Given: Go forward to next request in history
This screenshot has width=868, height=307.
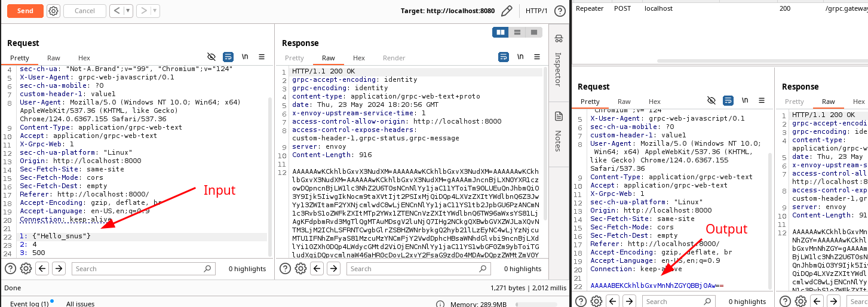Looking at the screenshot, I should [144, 11].
